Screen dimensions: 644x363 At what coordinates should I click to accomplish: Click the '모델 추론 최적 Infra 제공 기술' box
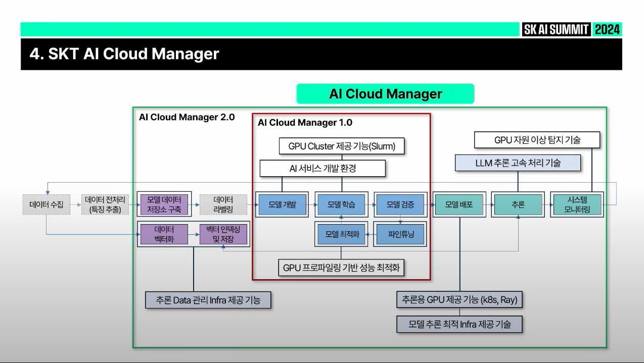pos(459,324)
